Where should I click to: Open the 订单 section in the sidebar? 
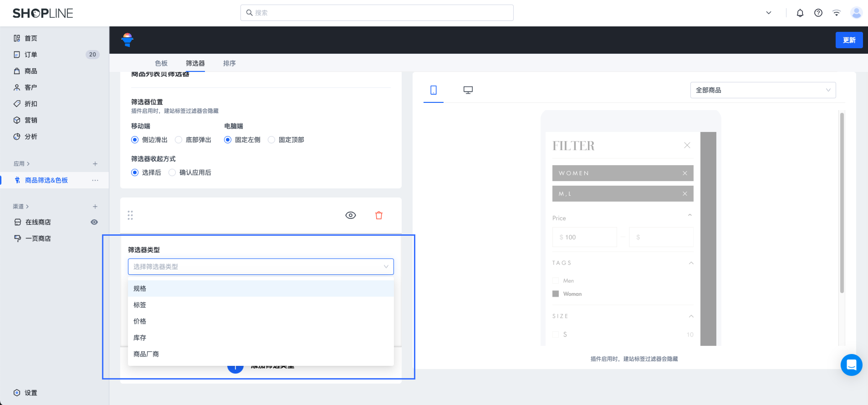[31, 55]
